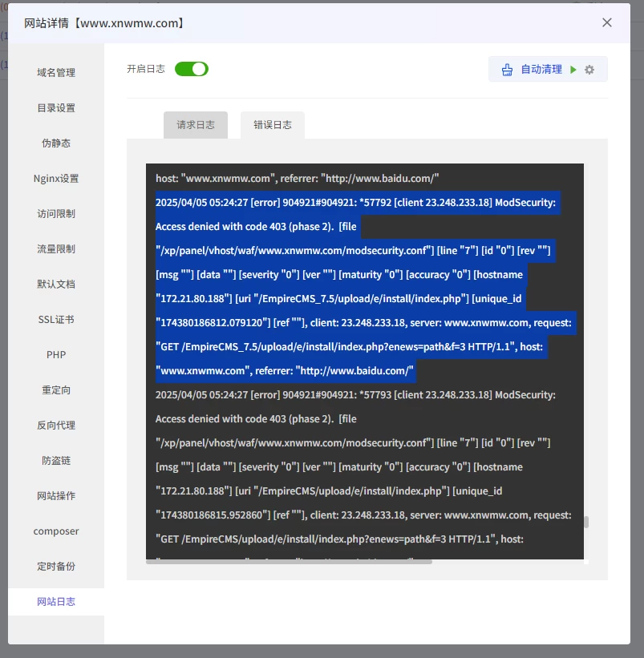Select the 错误日志 tab
Screen dimensions: 644x658
coord(273,125)
